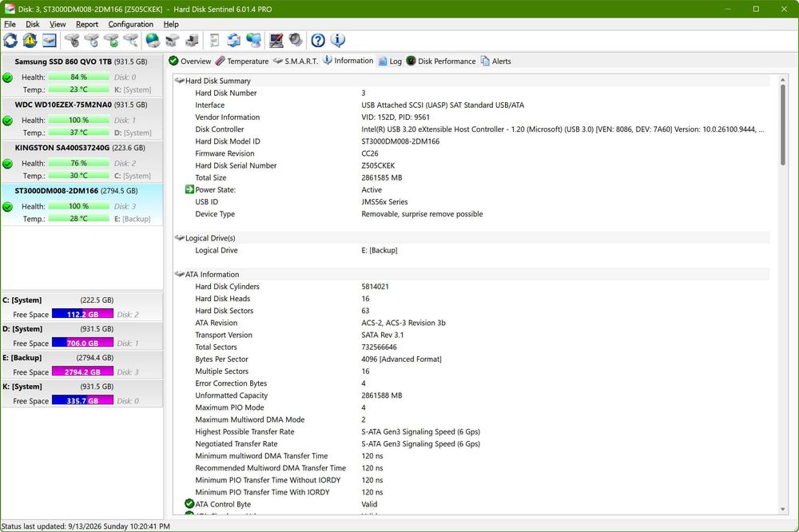Viewport: 799px width, 532px height.
Task: Click green status check for WDC WD10EZEX disk
Action: click(x=8, y=121)
